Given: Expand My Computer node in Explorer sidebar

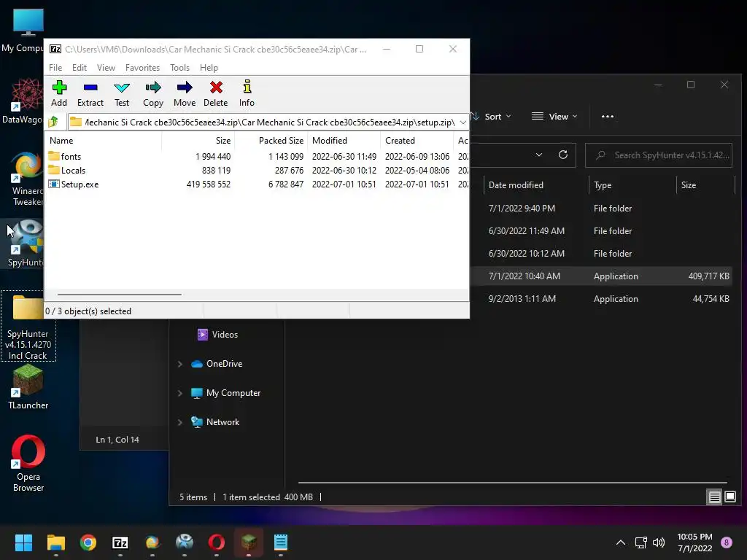Looking at the screenshot, I should coord(180,393).
